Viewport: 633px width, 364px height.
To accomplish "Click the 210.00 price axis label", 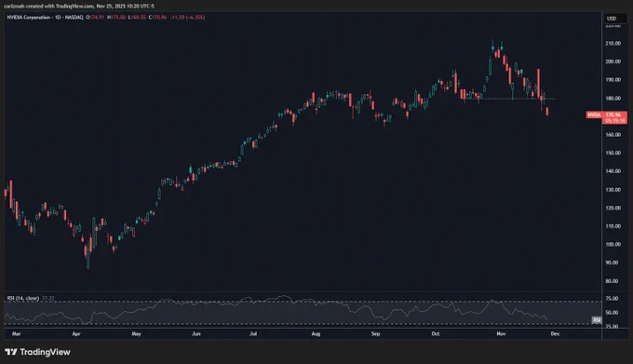I will pos(613,43).
